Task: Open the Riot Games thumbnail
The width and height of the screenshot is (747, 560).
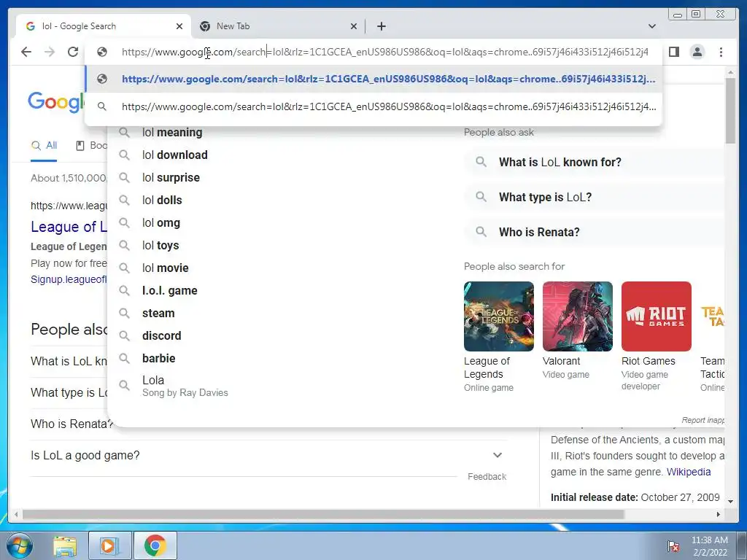Action: [x=656, y=316]
